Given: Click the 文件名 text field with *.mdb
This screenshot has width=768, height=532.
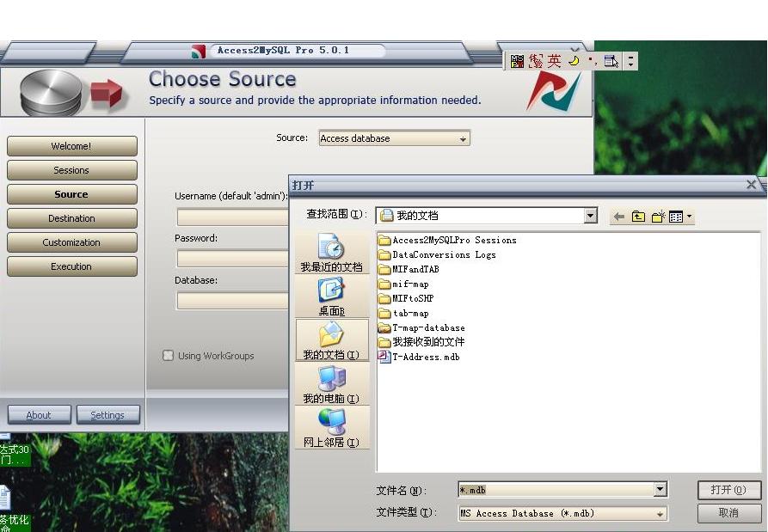Looking at the screenshot, I should pyautogui.click(x=556, y=489).
